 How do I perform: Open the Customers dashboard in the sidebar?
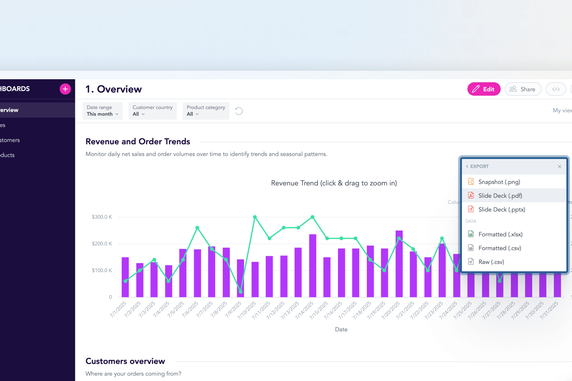coord(37,140)
